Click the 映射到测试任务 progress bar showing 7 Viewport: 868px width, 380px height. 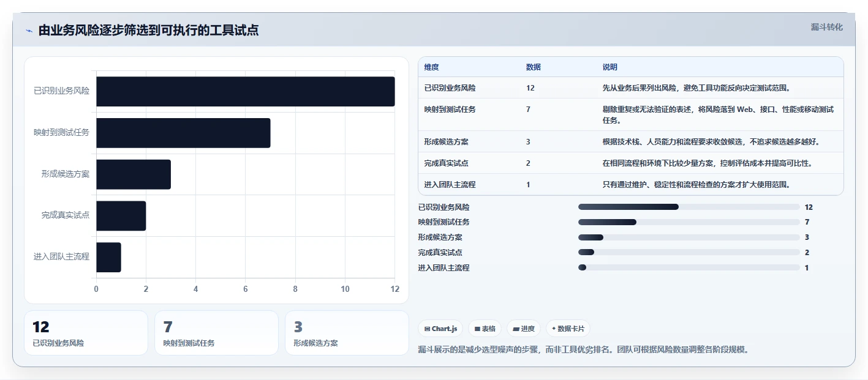click(x=689, y=222)
